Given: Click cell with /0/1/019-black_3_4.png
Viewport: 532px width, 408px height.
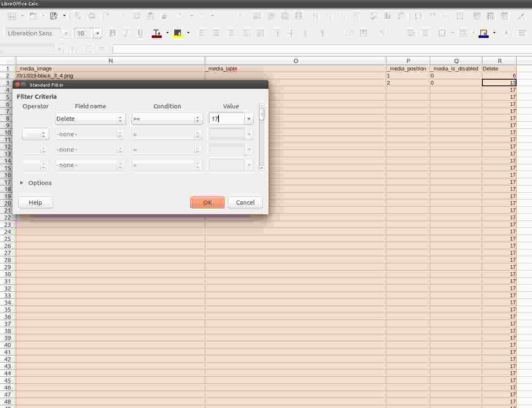Looking at the screenshot, I should pyautogui.click(x=110, y=75).
